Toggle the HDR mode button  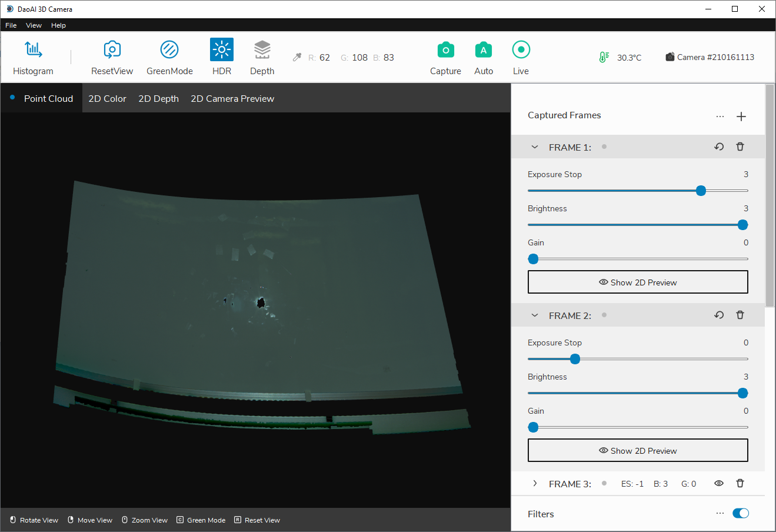pyautogui.click(x=222, y=50)
